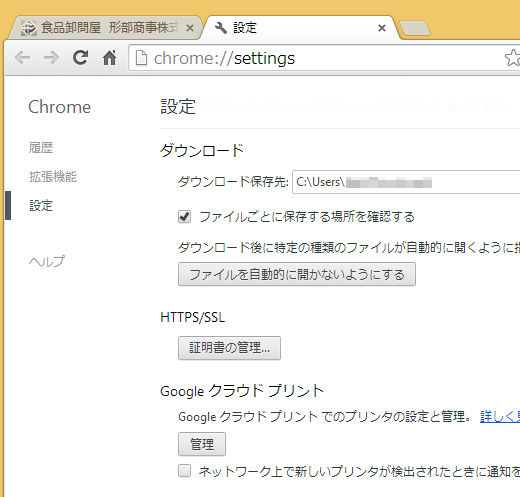Go to the home page icon
The width and height of the screenshot is (520, 497).
pyautogui.click(x=109, y=58)
